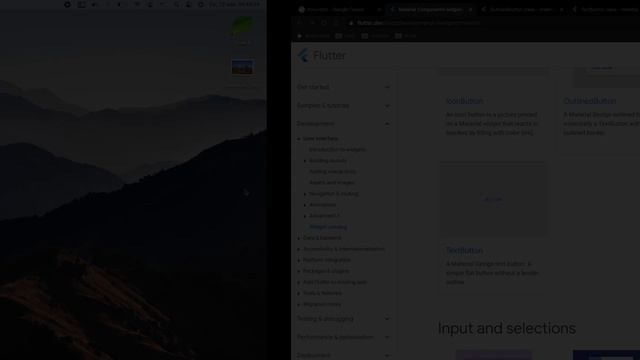Switch to the first browser tab

340,9
